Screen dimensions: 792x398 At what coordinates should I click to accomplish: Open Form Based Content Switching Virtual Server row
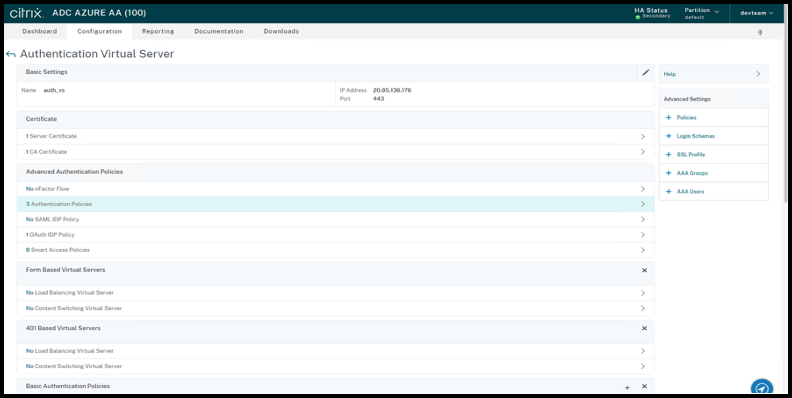pyautogui.click(x=335, y=308)
